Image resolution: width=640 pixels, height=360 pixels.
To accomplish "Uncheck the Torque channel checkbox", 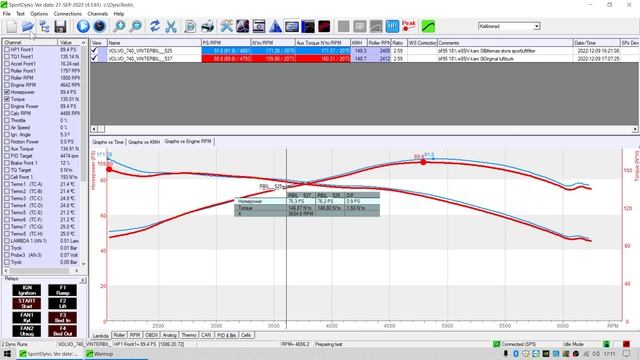I will coord(7,99).
